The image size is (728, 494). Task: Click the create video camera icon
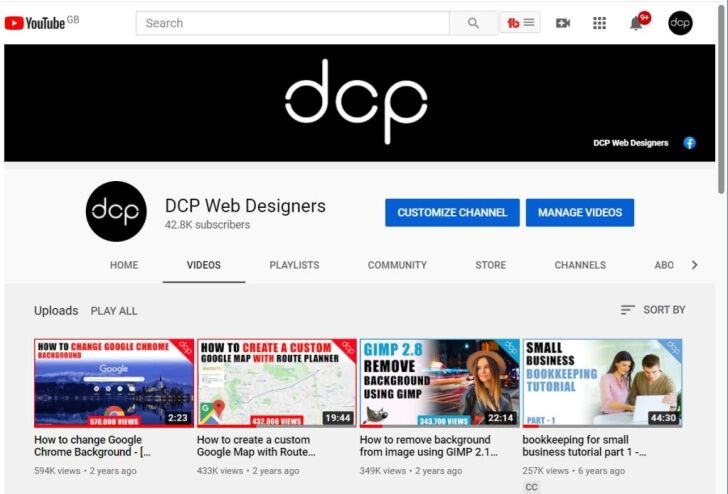[563, 23]
